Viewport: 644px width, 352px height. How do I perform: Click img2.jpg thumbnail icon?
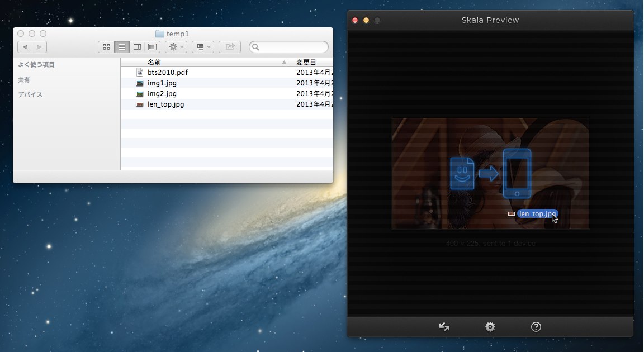click(x=140, y=93)
